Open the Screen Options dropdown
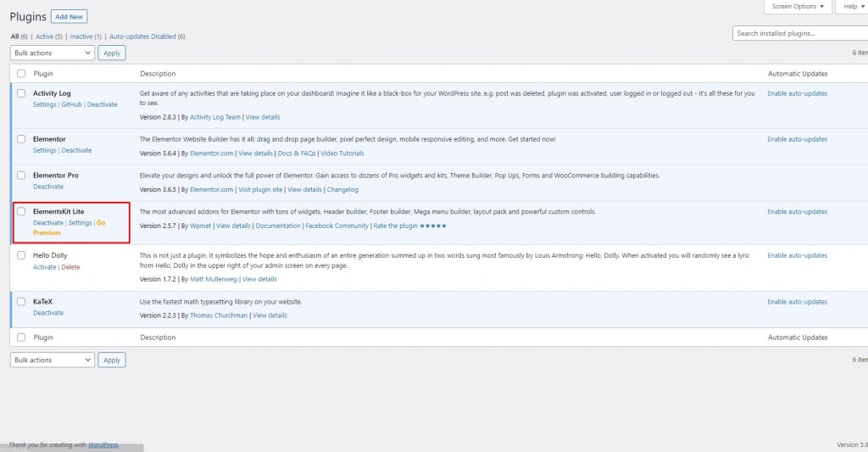868x452 pixels. pyautogui.click(x=798, y=6)
